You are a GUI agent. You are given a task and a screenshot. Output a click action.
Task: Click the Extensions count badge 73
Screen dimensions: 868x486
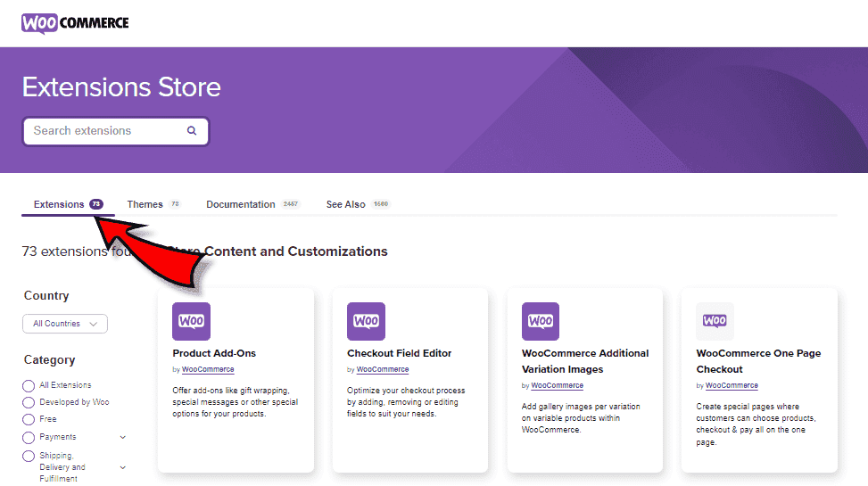pos(96,204)
